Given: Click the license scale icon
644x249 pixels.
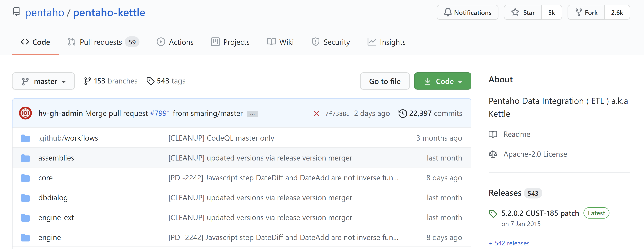Looking at the screenshot, I should point(493,154).
